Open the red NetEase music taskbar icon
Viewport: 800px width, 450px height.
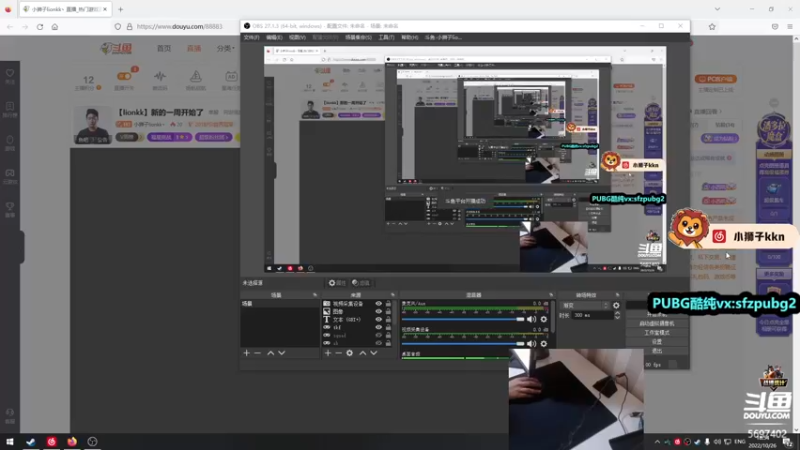tap(52, 441)
